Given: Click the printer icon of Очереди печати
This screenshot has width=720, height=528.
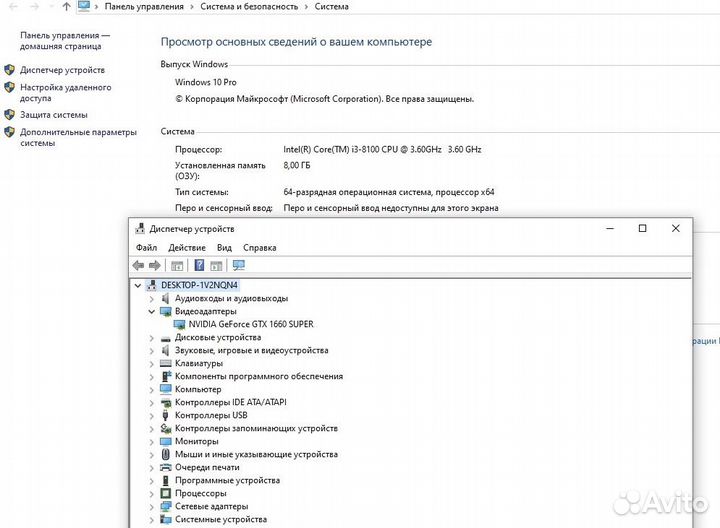Looking at the screenshot, I should [x=166, y=467].
